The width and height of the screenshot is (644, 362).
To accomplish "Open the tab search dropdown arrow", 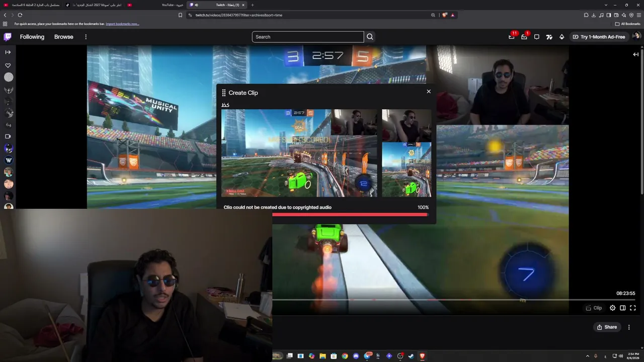I will point(606,5).
